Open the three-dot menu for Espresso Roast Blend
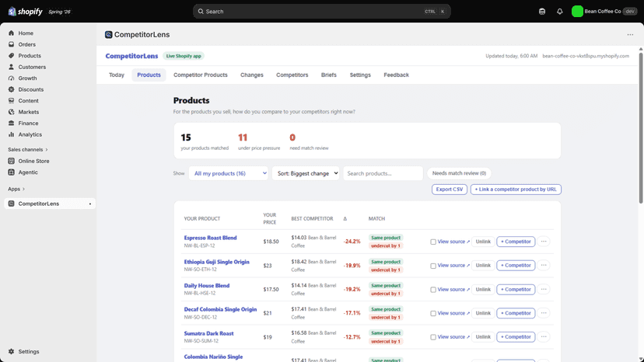The height and width of the screenshot is (362, 644). pyautogui.click(x=544, y=242)
